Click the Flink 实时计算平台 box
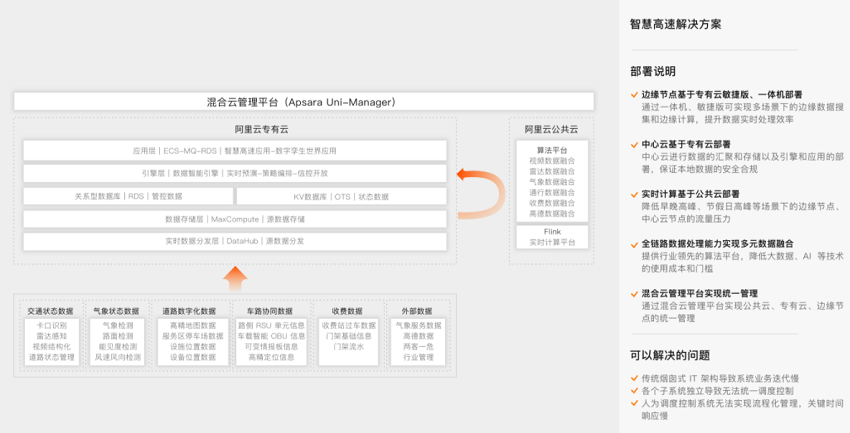This screenshot has width=850, height=433. [x=552, y=237]
